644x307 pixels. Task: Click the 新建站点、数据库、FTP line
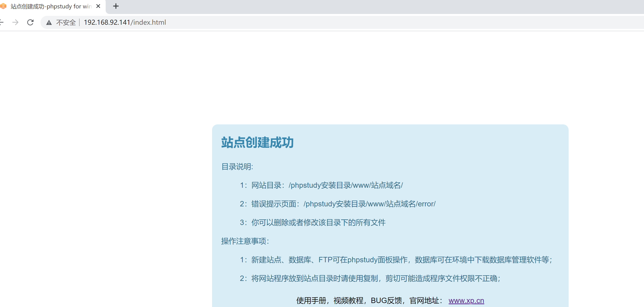(x=396, y=260)
